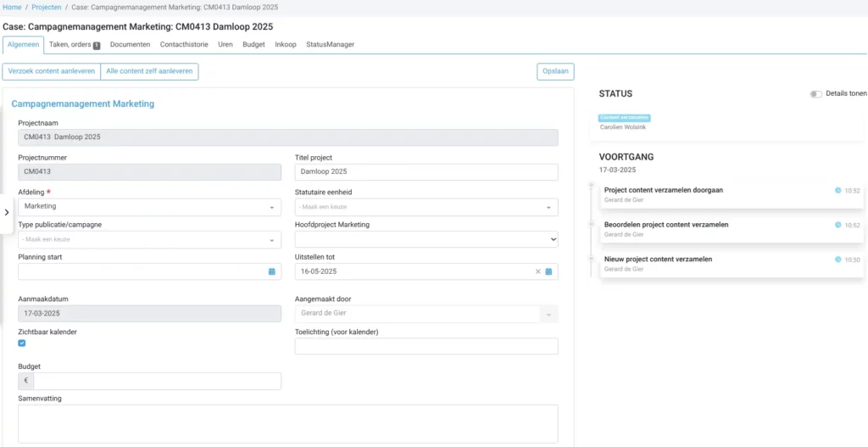Open the Documenten tab
The height and width of the screenshot is (447, 868).
(130, 45)
